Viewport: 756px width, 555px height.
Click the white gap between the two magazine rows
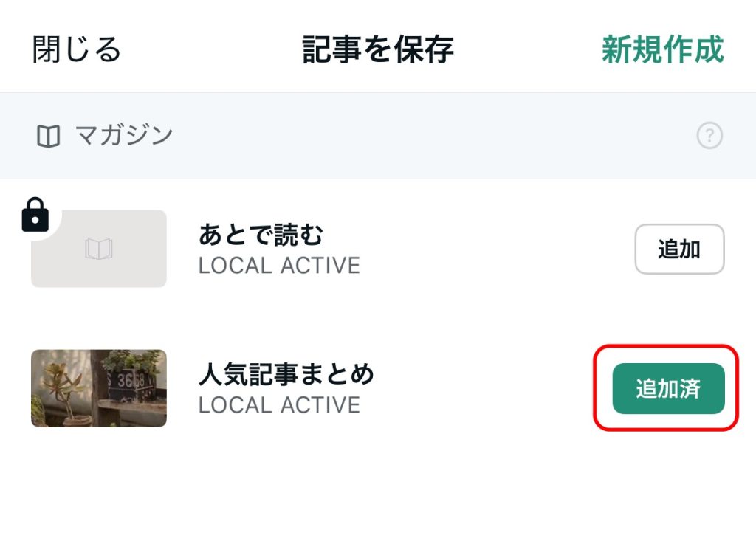(378, 318)
